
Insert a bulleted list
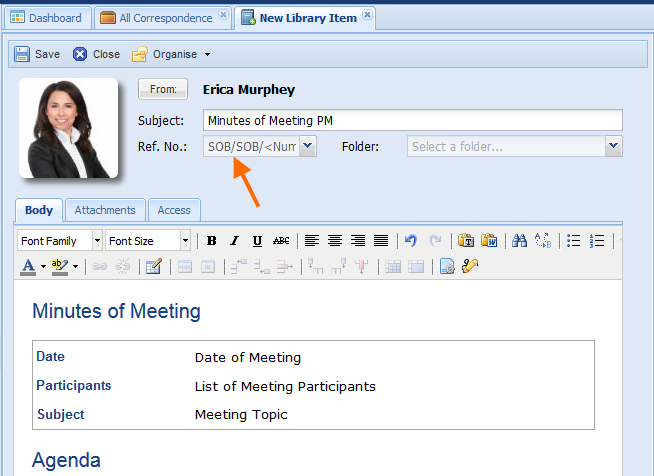(574, 241)
